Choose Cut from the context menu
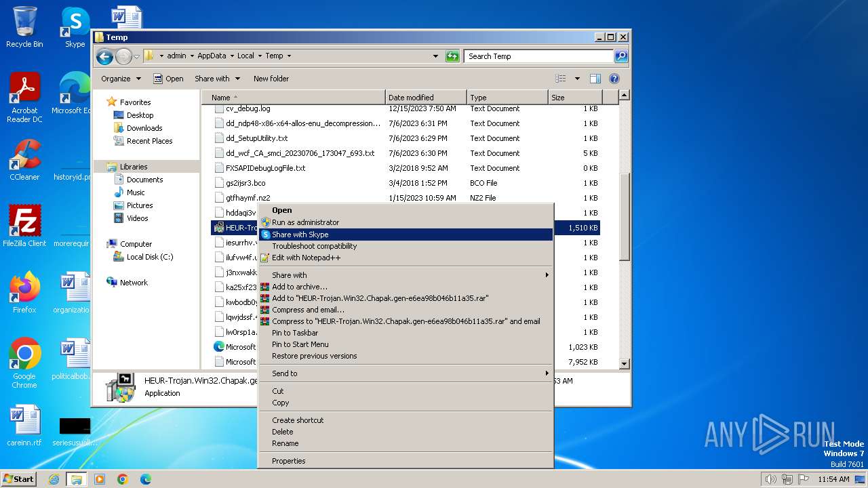This screenshot has width=868, height=488. coord(406,391)
